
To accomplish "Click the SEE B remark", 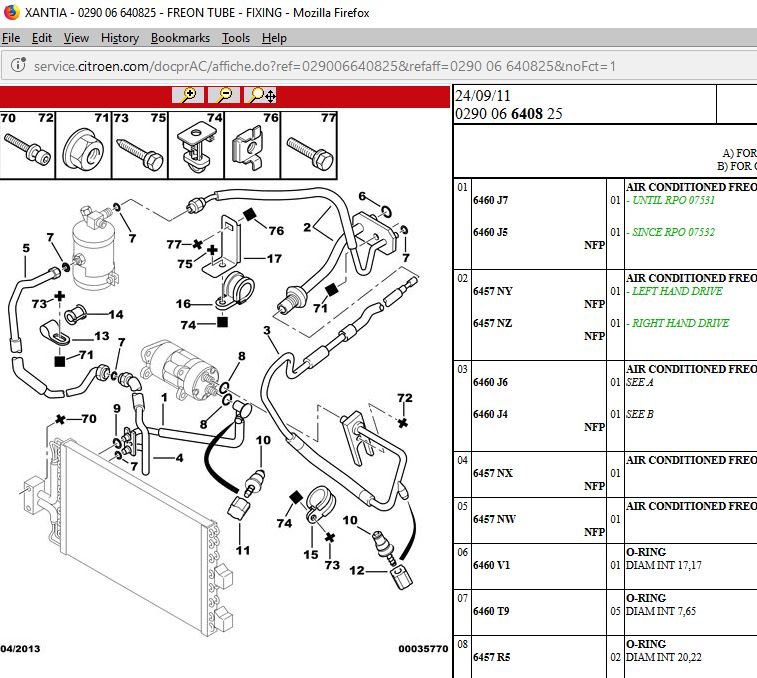I will [x=640, y=414].
